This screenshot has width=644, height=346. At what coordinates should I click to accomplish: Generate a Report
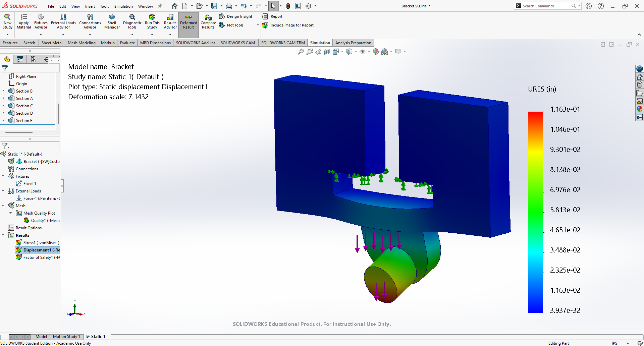pyautogui.click(x=272, y=16)
